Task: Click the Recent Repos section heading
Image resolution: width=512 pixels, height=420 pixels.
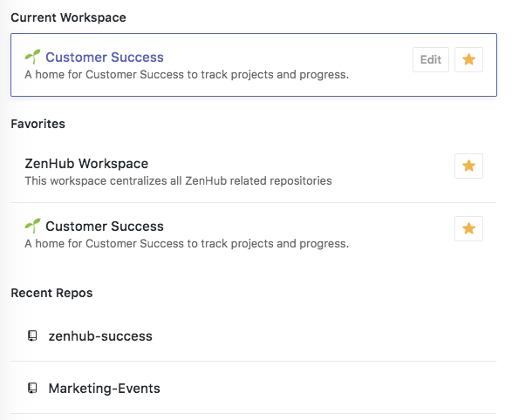Action: click(51, 293)
